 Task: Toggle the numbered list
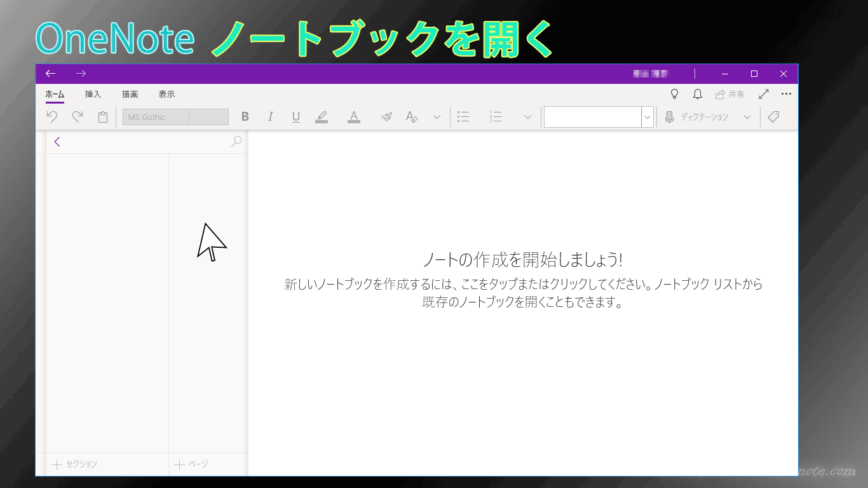tap(496, 117)
